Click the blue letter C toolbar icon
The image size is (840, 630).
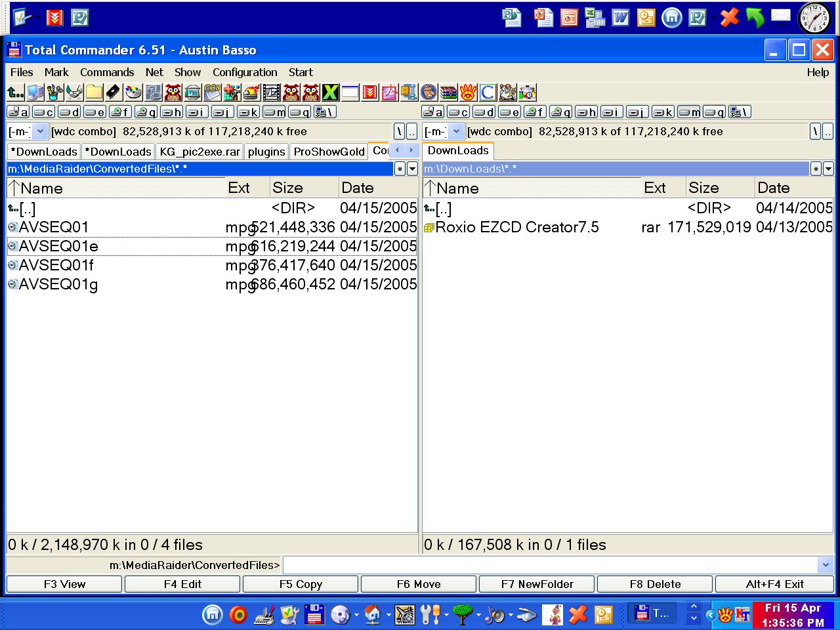[488, 93]
